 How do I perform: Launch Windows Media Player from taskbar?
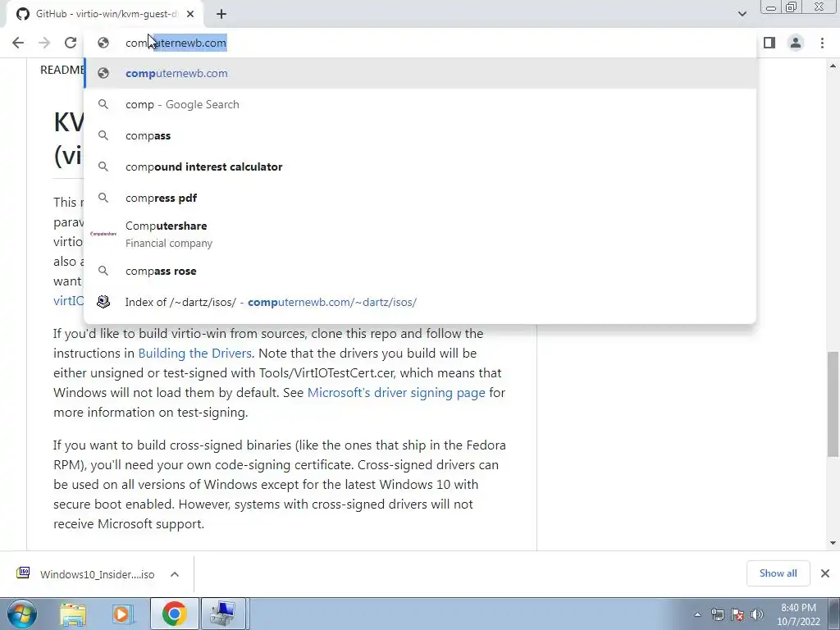[123, 614]
